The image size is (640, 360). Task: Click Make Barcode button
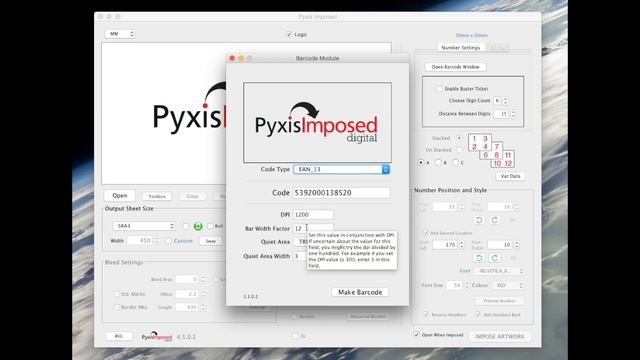point(360,292)
